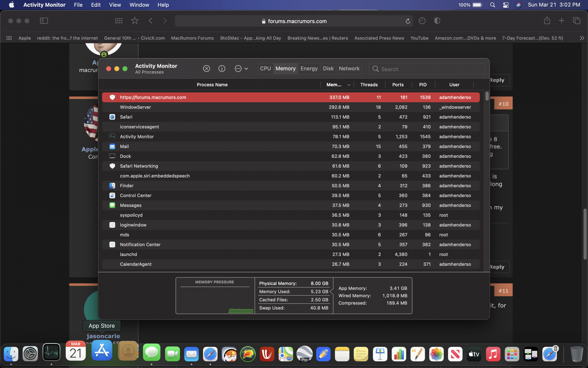Open System Preferences from the Dock
The width and height of the screenshot is (588, 368).
pyautogui.click(x=31, y=354)
